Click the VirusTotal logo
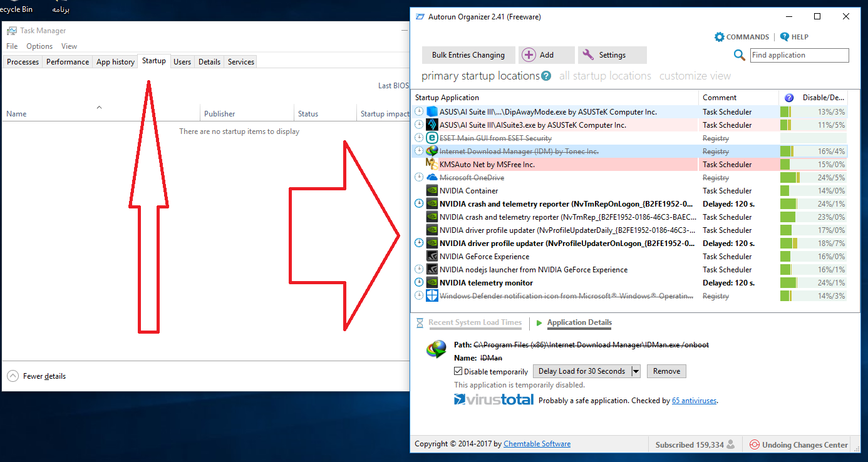The height and width of the screenshot is (462, 868). 494,399
